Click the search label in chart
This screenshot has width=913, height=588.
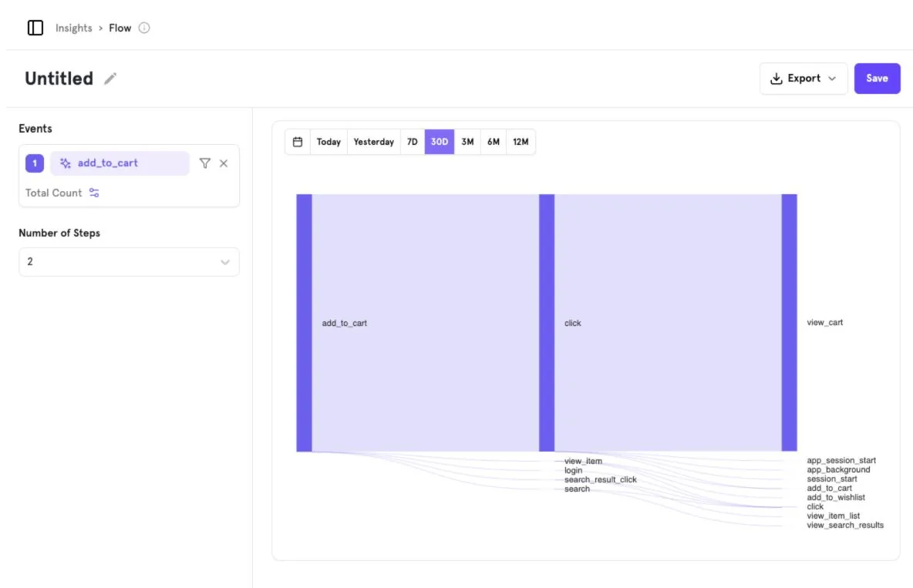577,489
